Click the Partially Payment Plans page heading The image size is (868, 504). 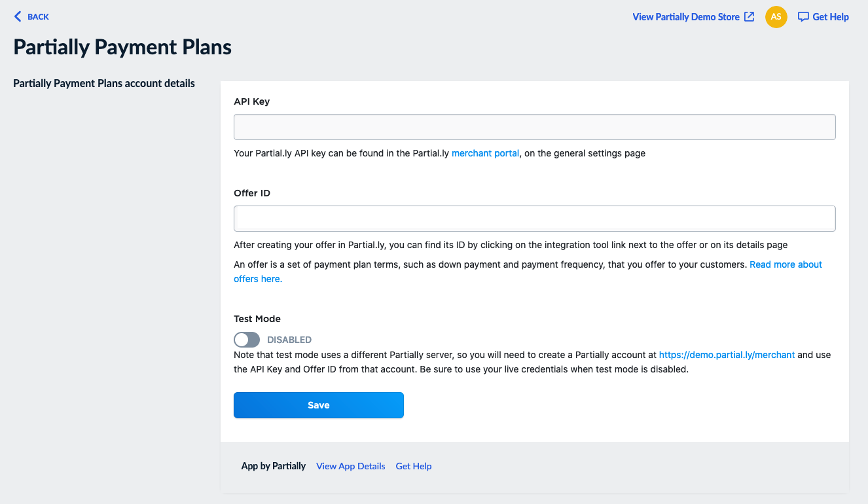(x=122, y=47)
